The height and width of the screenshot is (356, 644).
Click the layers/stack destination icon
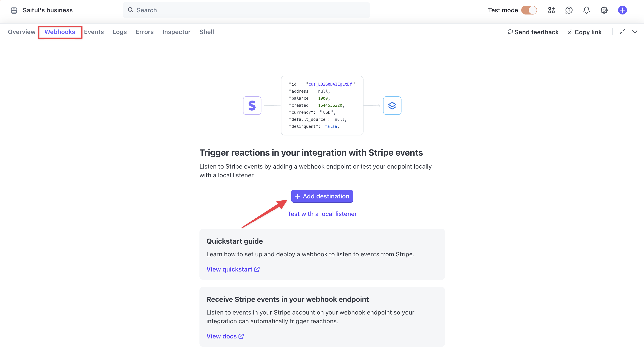point(392,105)
